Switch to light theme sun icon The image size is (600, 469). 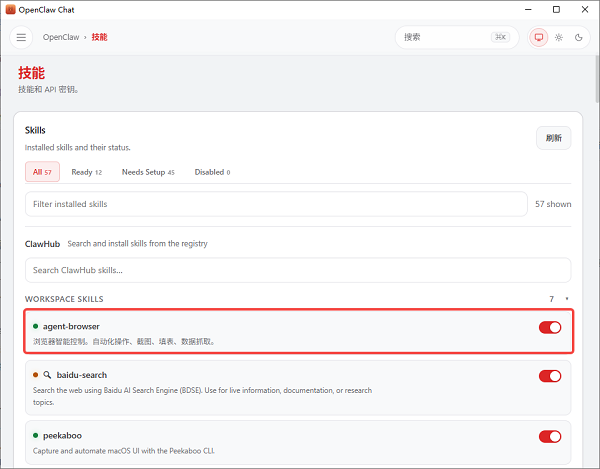click(559, 37)
